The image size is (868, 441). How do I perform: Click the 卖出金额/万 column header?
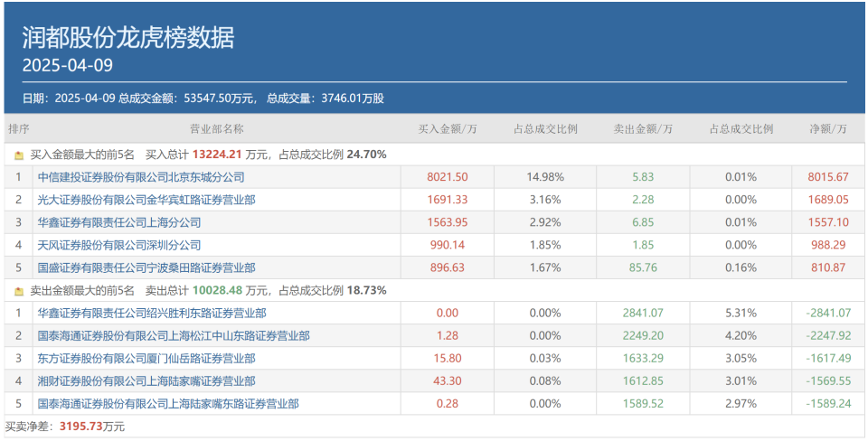(643, 129)
